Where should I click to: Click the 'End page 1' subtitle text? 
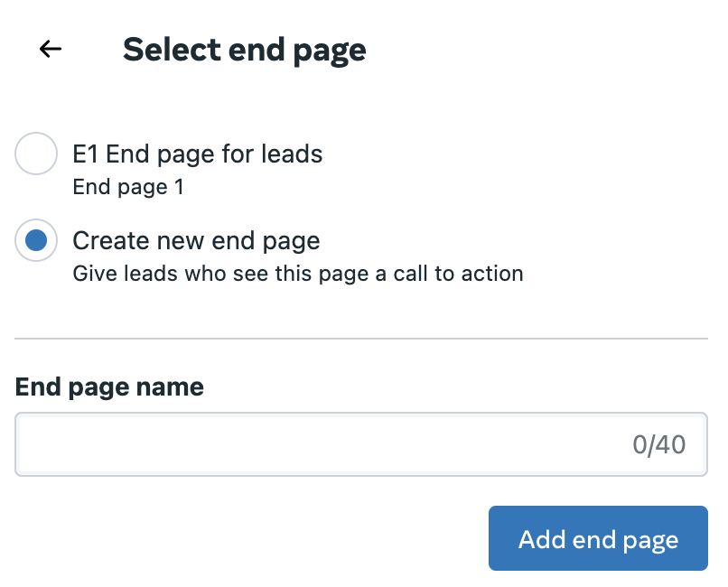[128, 187]
